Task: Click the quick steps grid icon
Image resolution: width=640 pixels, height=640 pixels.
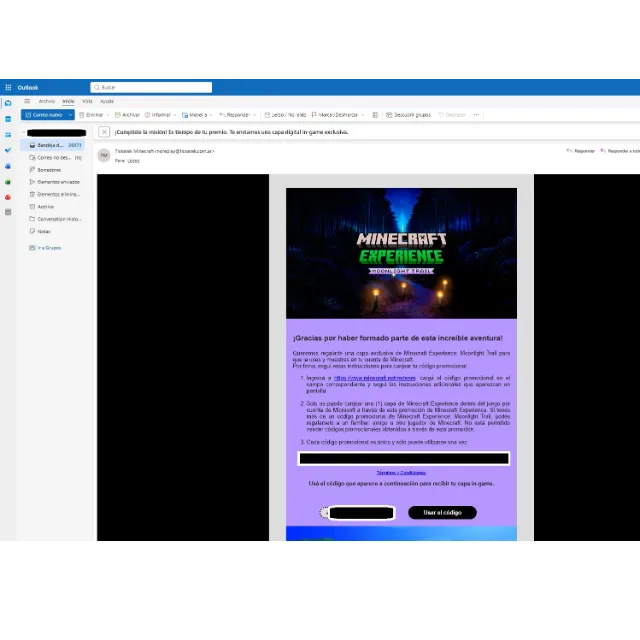Action: (375, 115)
